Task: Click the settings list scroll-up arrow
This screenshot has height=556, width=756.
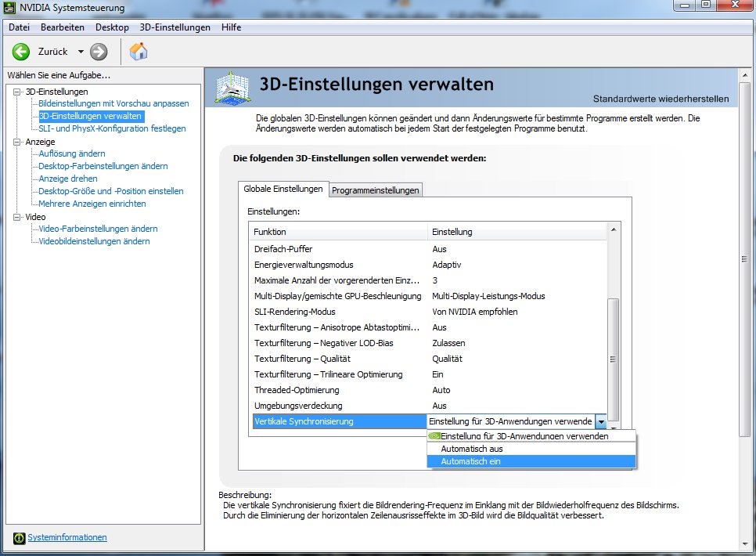Action: coord(614,229)
